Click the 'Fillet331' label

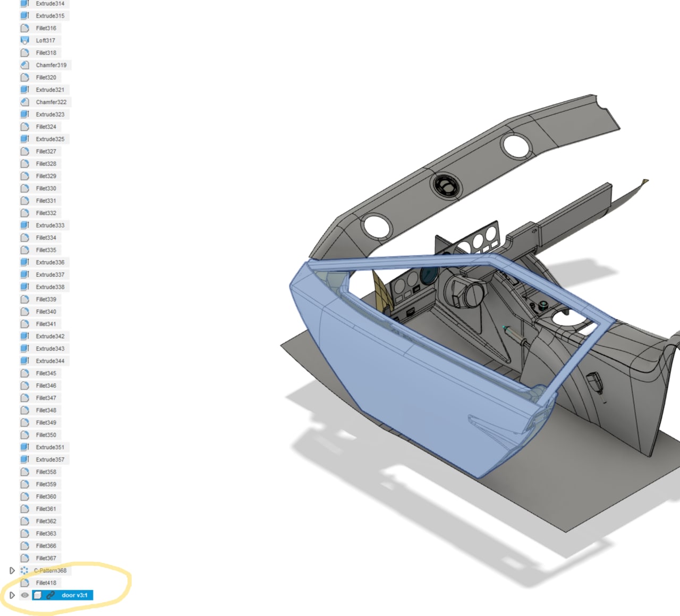pyautogui.click(x=46, y=201)
